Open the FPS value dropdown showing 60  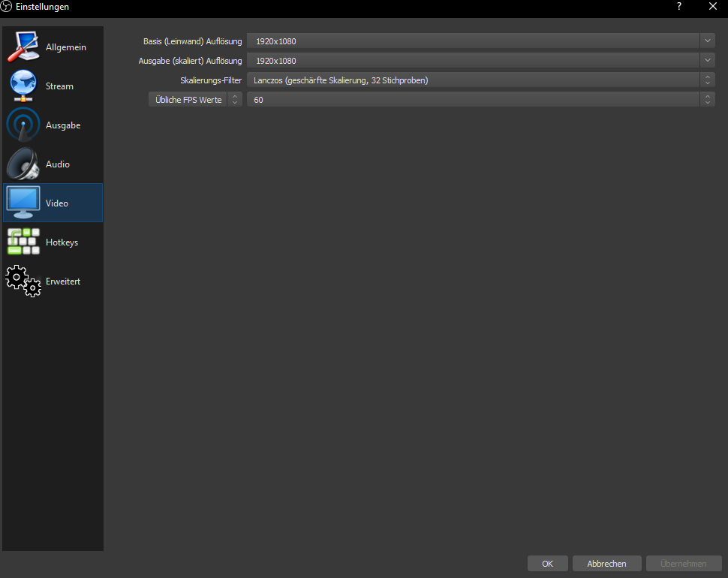click(x=480, y=99)
